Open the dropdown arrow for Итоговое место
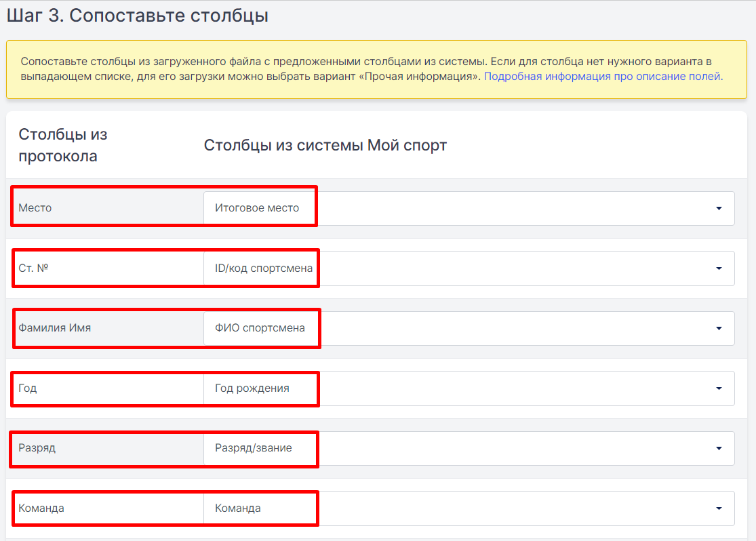756x541 pixels. pyautogui.click(x=719, y=208)
